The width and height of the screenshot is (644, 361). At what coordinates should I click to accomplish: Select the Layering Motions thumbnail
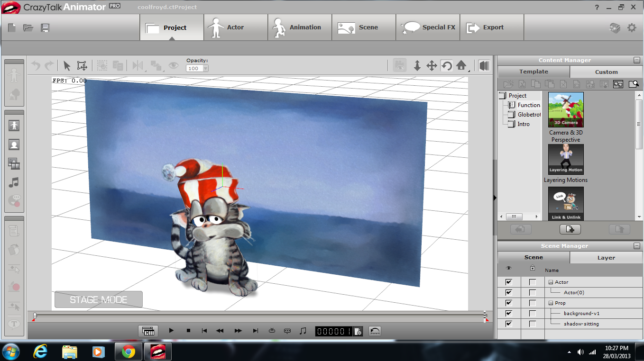click(565, 159)
